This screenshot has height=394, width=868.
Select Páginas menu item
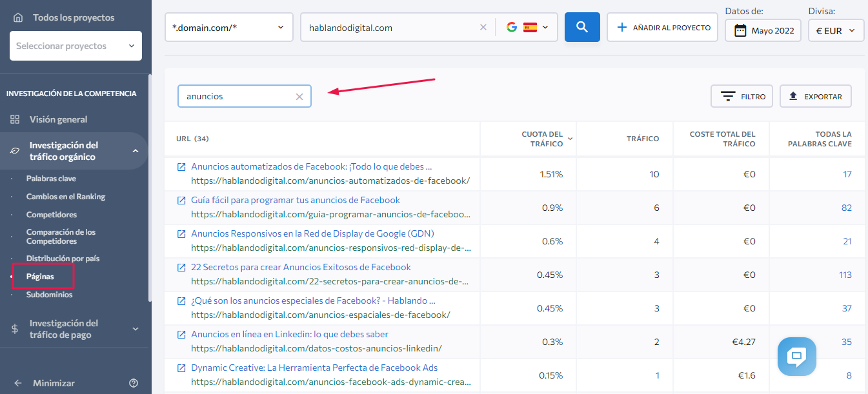(40, 277)
